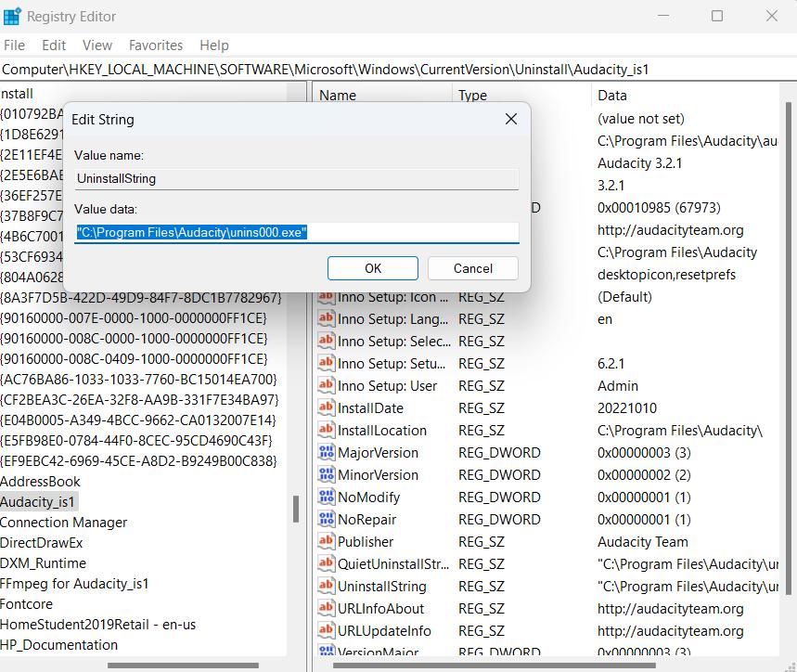Click the binary icon beside MajorVersion value

(x=326, y=452)
